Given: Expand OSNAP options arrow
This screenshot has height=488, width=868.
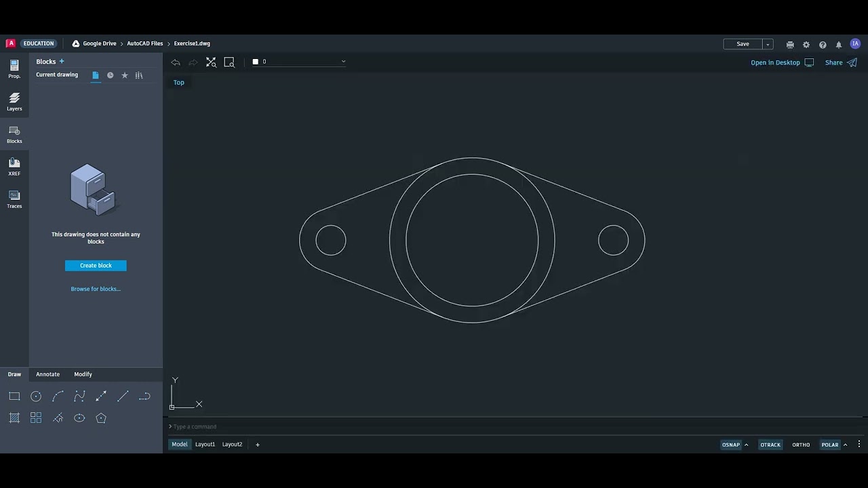Looking at the screenshot, I should (747, 445).
